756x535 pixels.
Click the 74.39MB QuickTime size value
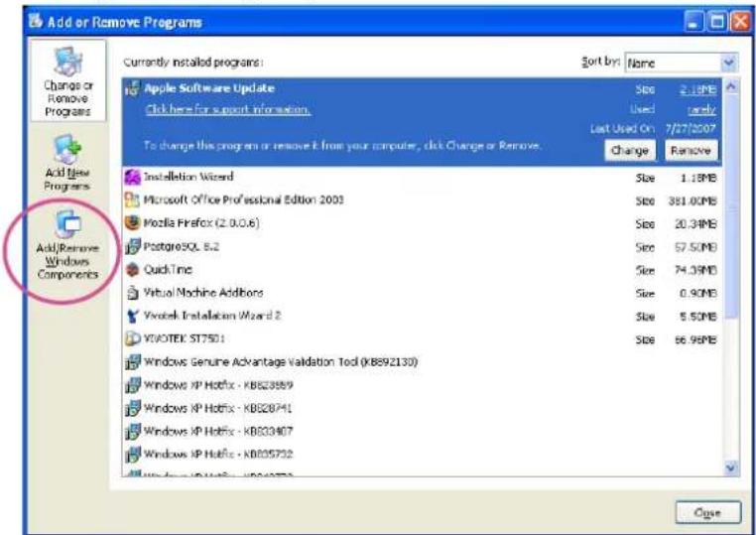694,270
